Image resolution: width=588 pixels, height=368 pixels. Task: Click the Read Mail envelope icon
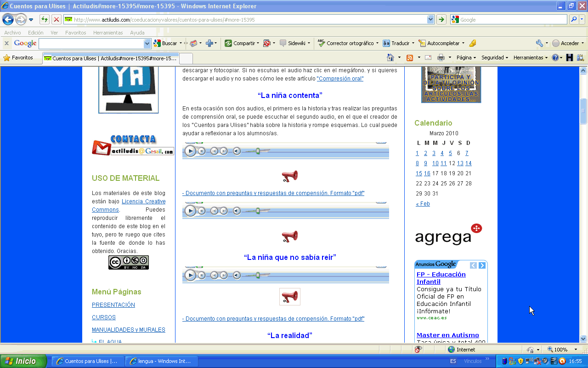click(x=428, y=57)
